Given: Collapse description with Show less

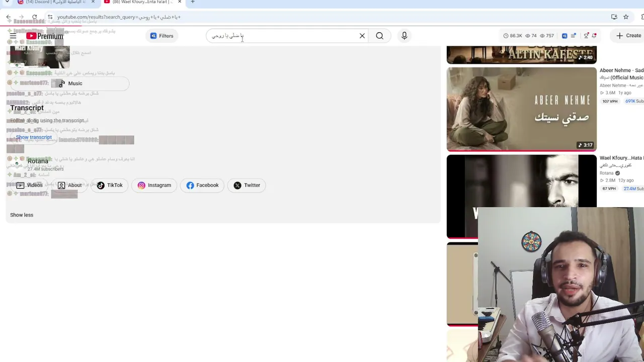Looking at the screenshot, I should tap(22, 215).
